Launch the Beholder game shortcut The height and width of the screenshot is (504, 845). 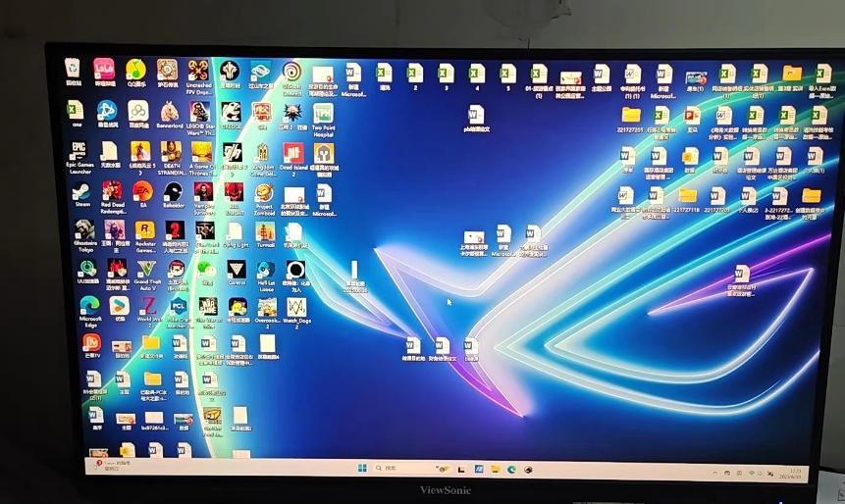(x=174, y=193)
